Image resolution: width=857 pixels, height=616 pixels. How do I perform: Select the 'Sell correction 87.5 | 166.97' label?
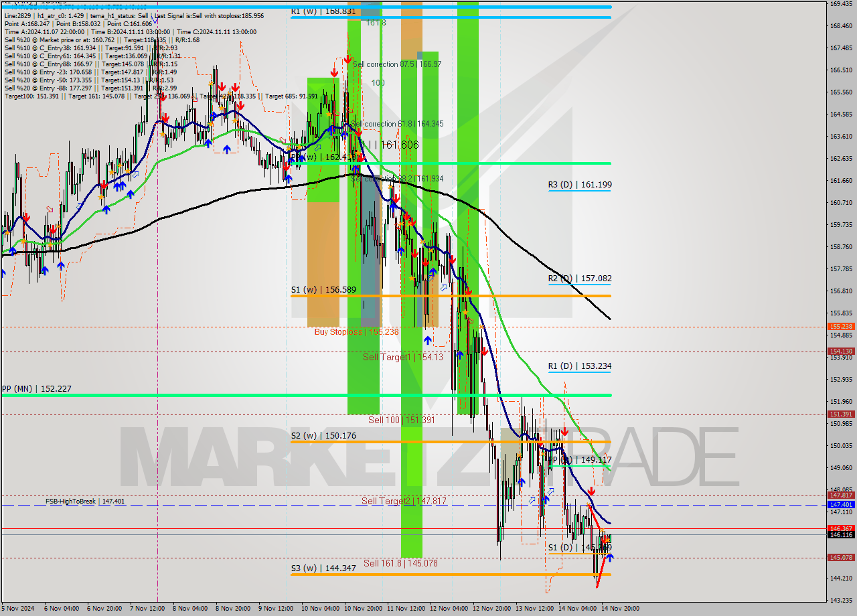397,64
